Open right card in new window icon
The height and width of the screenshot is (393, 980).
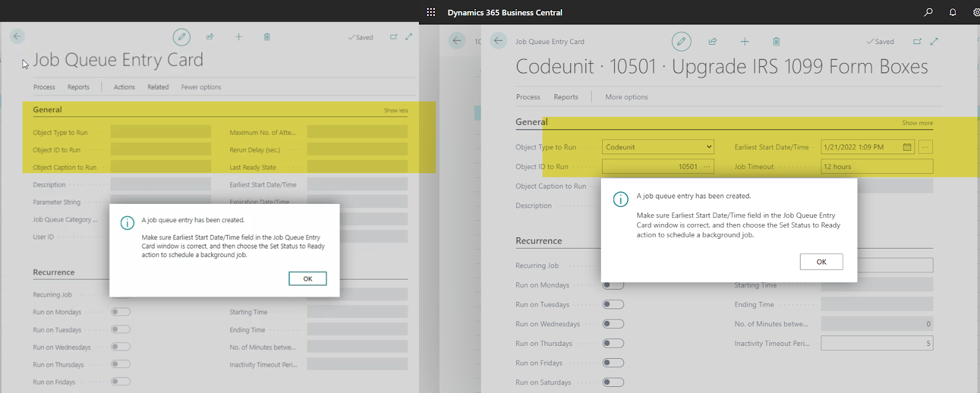coord(917,42)
